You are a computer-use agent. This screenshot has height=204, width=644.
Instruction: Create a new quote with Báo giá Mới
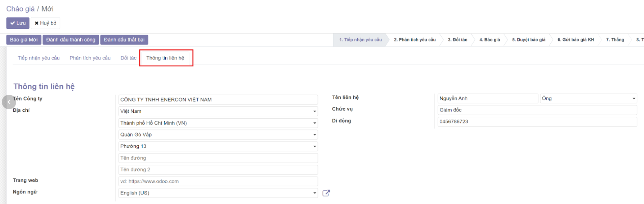tap(24, 40)
